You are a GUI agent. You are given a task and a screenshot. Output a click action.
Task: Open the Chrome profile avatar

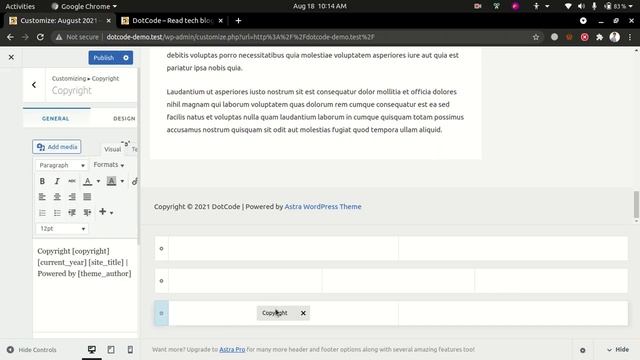coord(615,37)
